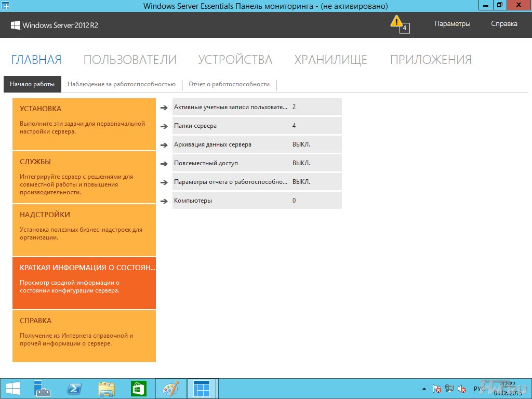This screenshot has width=532, height=399.
Task: Click arrow next to Папки сервера
Action: coord(164,126)
